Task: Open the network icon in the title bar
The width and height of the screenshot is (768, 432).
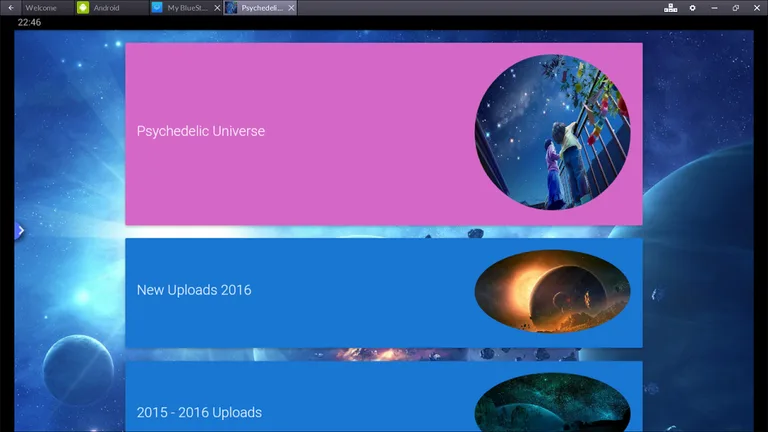Action: click(x=671, y=8)
